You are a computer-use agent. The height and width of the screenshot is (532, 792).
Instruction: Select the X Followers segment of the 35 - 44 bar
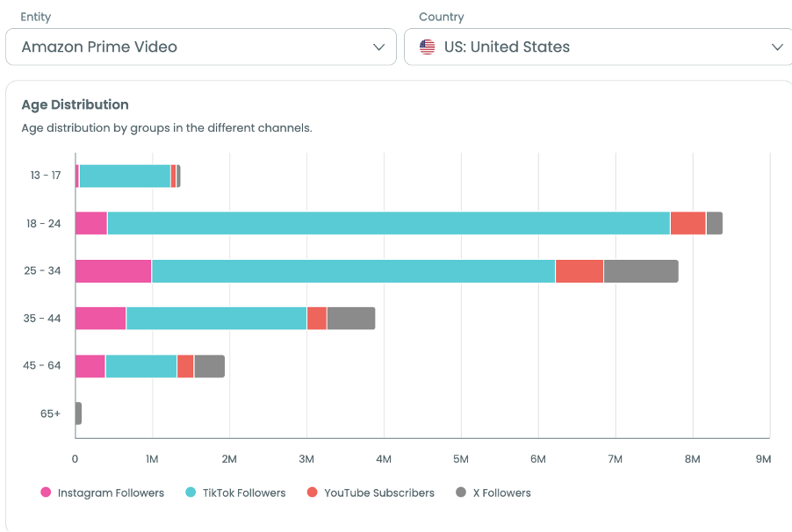[351, 319]
